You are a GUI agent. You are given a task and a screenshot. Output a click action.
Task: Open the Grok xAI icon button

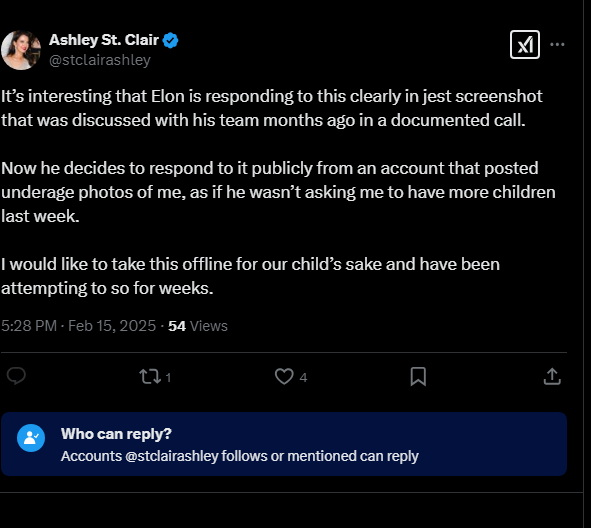525,44
